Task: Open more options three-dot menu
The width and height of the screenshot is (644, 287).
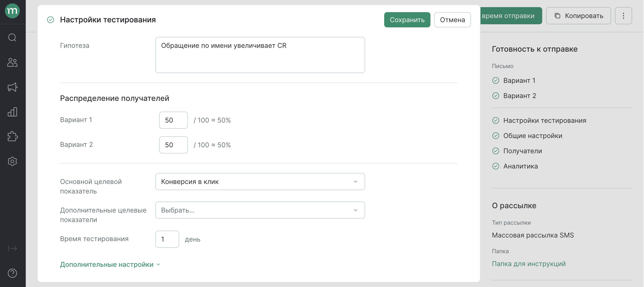Action: [x=623, y=16]
